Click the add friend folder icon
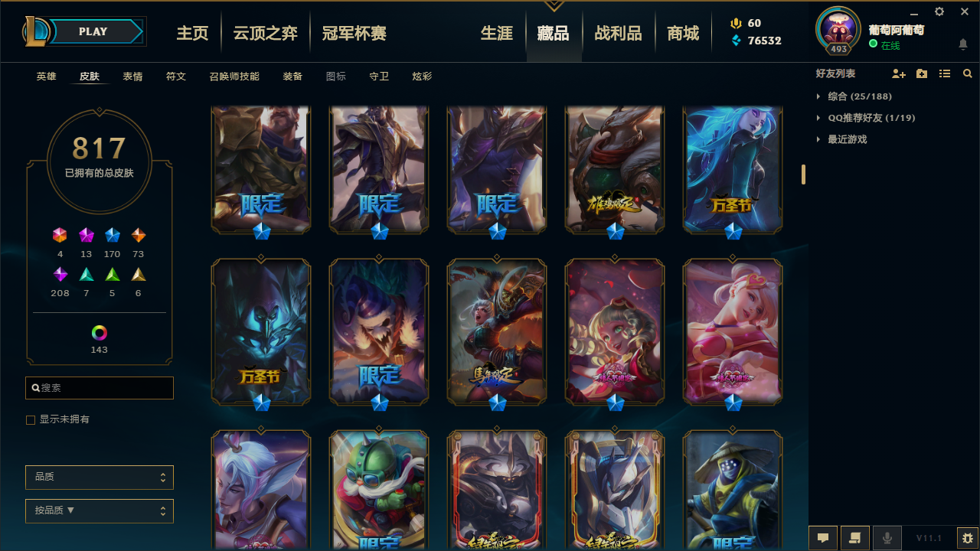The image size is (980, 551). [x=922, y=73]
